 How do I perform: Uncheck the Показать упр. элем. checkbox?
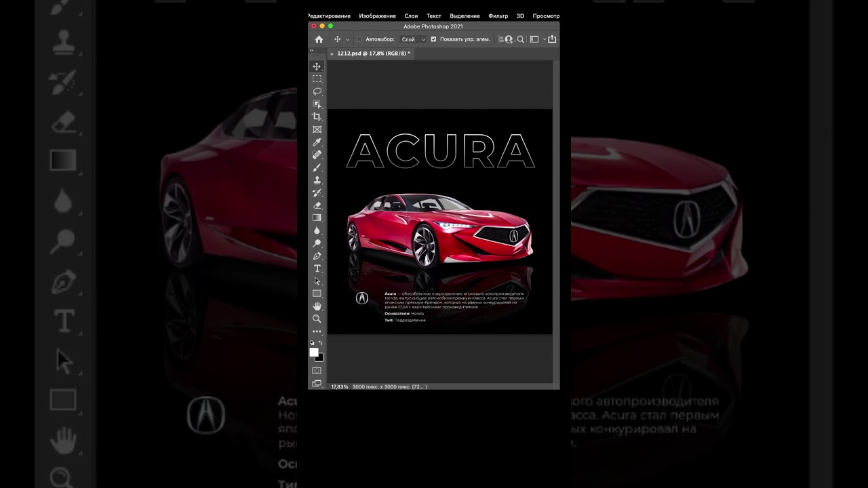[433, 39]
